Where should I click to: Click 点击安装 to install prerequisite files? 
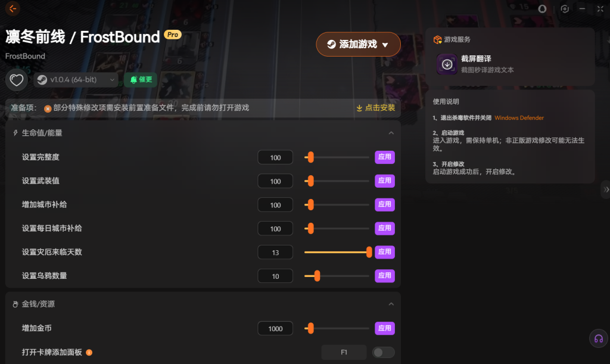(x=376, y=108)
